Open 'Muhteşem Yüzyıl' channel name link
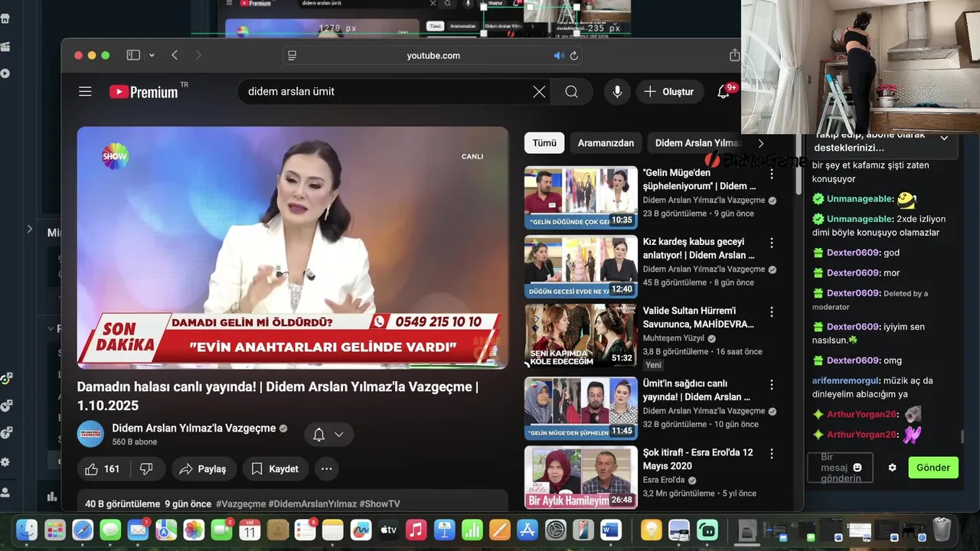Screen dimensions: 980x551 [674, 338]
